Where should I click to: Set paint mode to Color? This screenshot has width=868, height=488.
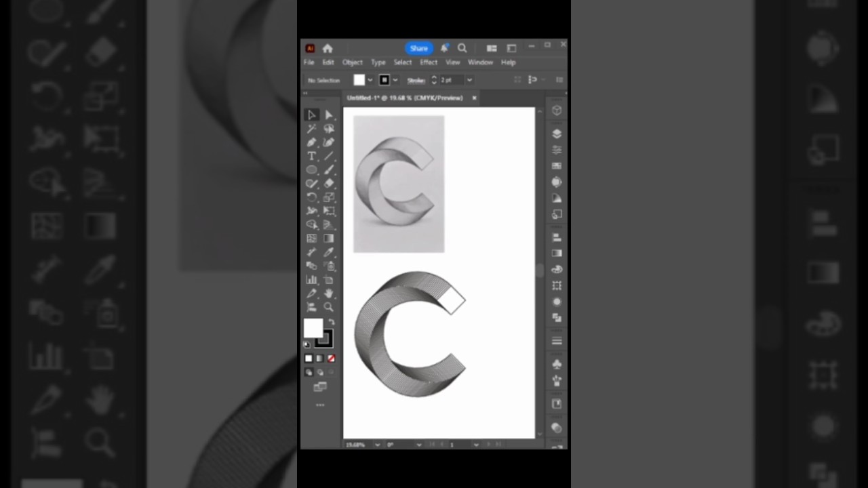coord(309,359)
